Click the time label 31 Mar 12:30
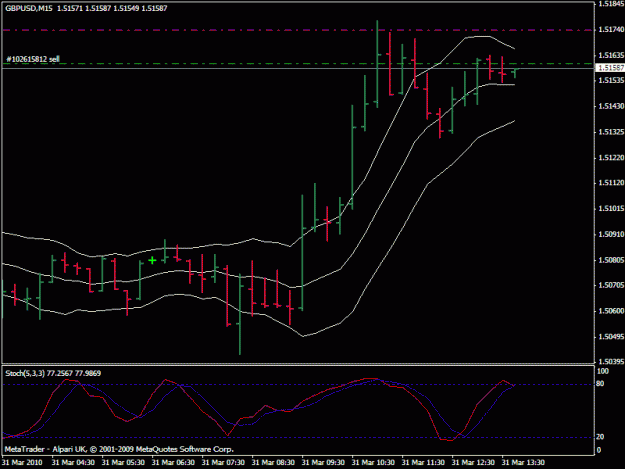The width and height of the screenshot is (625, 469). (474, 463)
